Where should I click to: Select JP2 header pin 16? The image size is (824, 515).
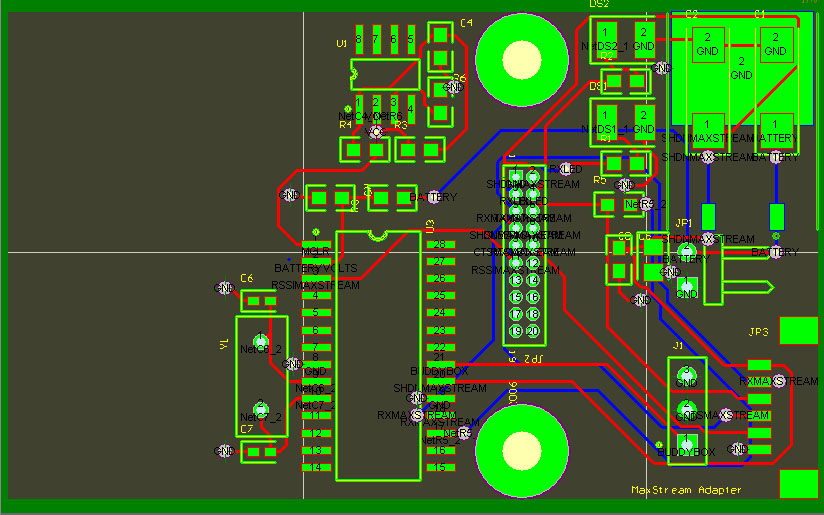pyautogui.click(x=533, y=297)
